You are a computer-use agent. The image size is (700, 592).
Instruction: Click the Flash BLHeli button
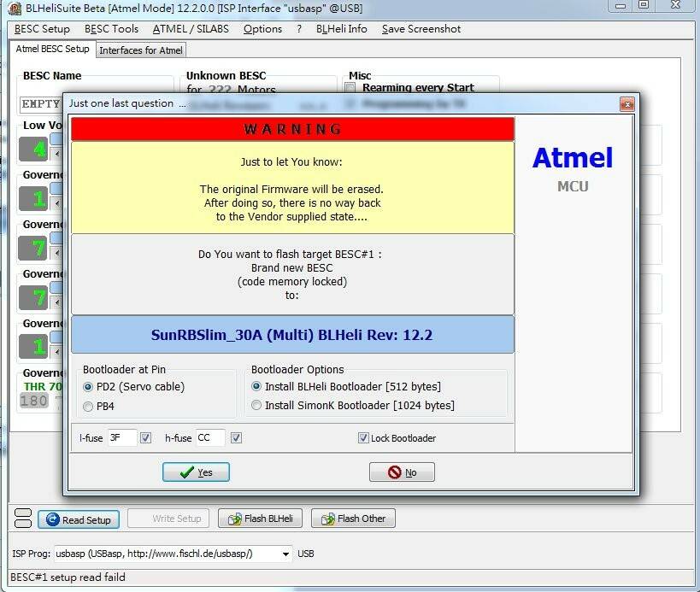260,519
